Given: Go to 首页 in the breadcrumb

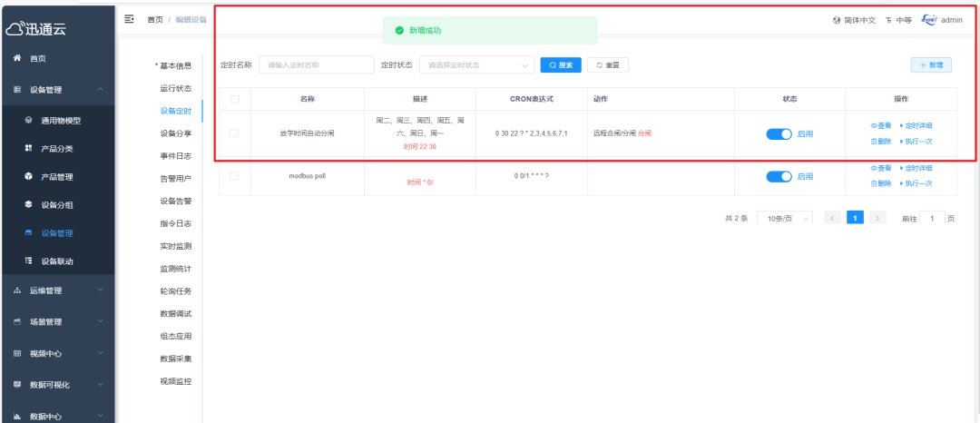Looking at the screenshot, I should [x=155, y=20].
